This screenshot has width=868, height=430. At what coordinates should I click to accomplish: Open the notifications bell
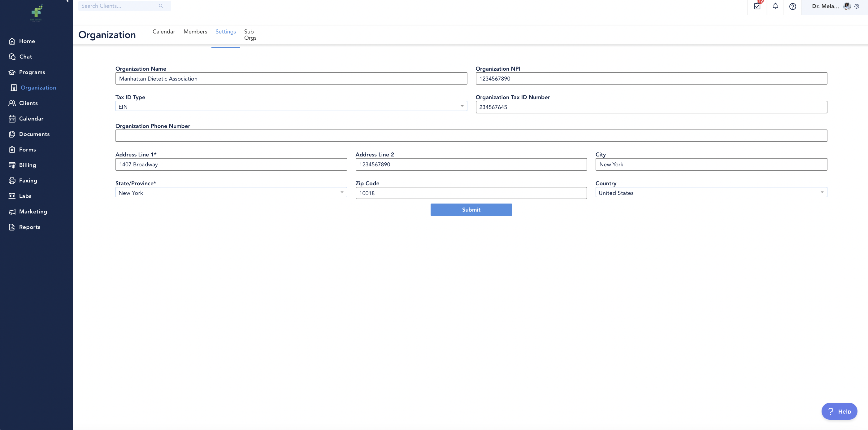pyautogui.click(x=775, y=7)
